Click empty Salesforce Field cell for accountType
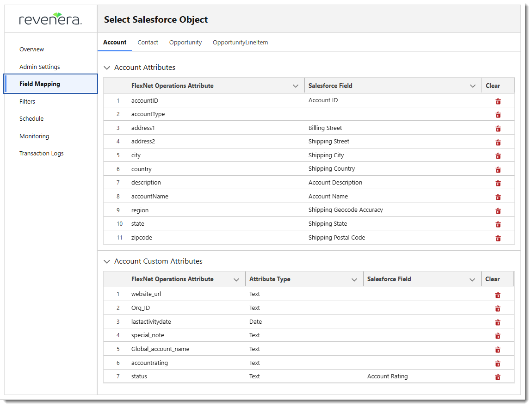 393,114
